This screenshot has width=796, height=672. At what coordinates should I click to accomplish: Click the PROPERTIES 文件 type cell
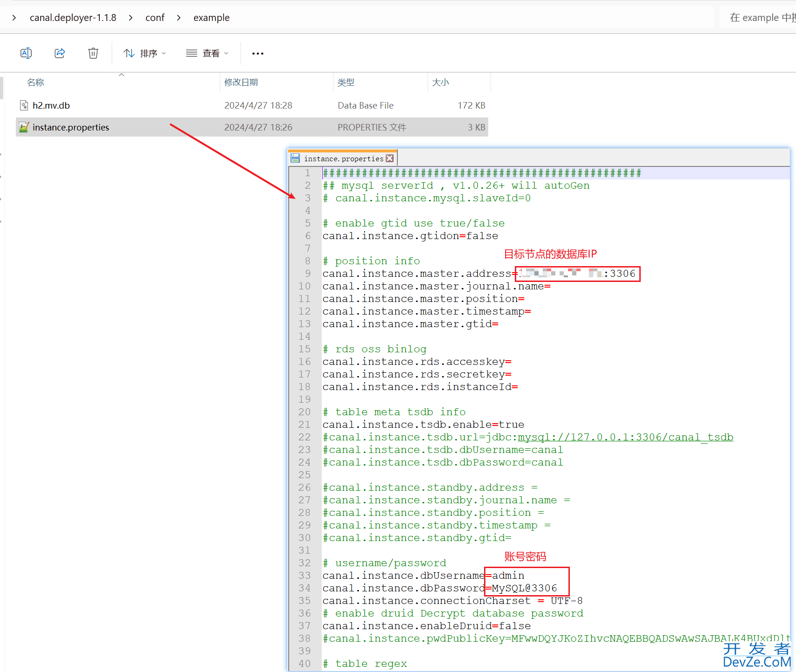coord(372,127)
